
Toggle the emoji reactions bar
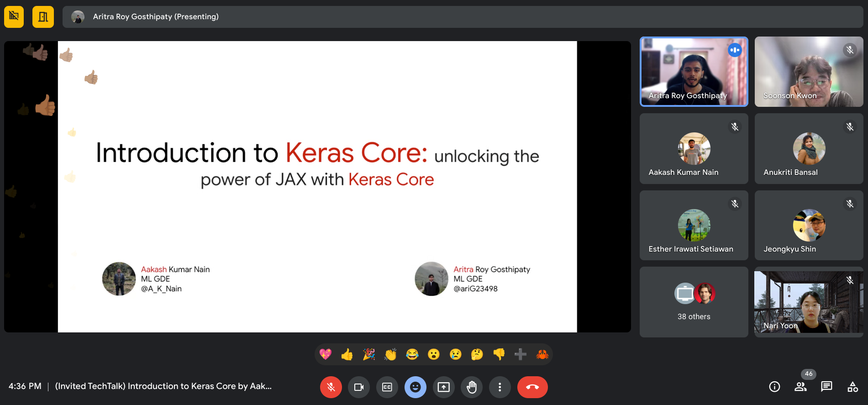[416, 387]
